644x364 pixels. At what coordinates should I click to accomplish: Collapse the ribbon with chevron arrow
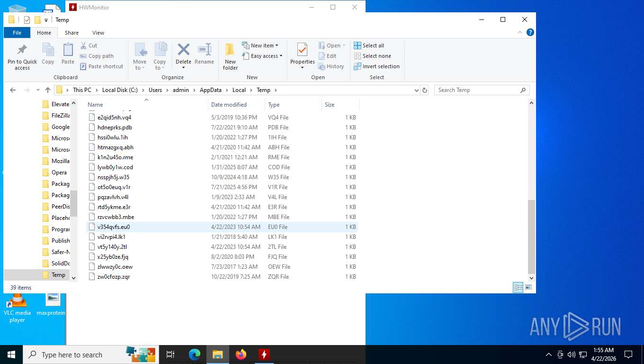tap(521, 32)
